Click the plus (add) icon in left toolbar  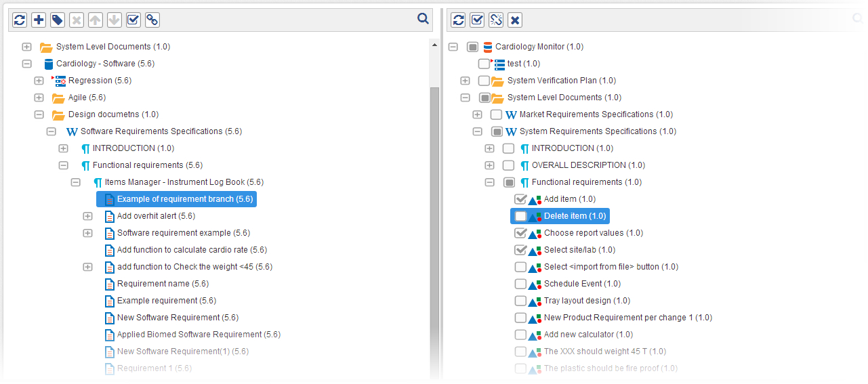tap(39, 20)
